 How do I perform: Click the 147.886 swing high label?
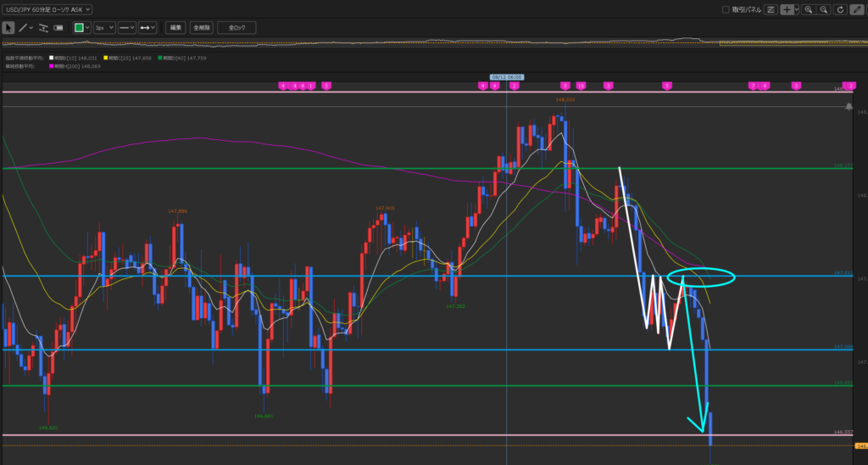(177, 211)
